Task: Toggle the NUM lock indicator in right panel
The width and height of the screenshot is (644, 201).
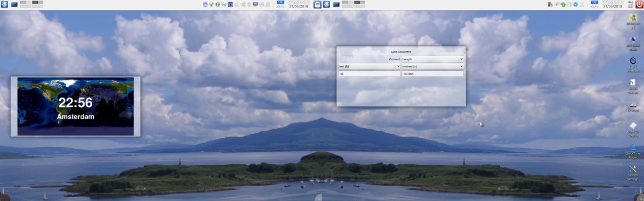Action: point(594,3)
